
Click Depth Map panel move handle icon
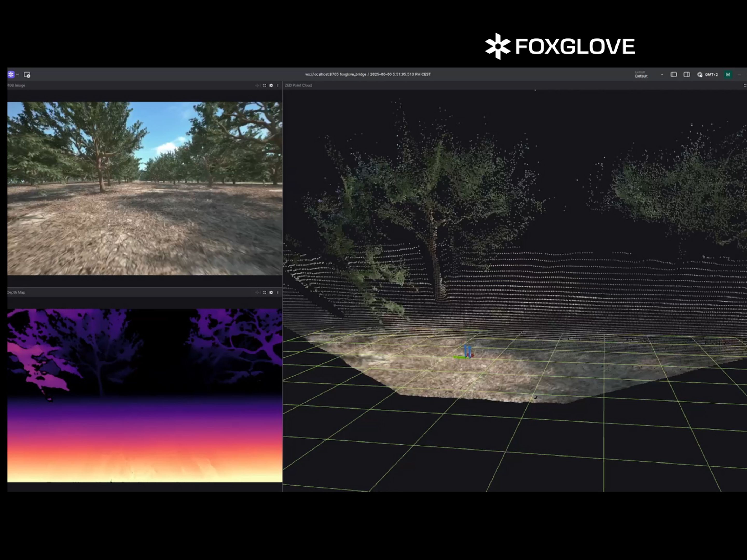(257, 293)
